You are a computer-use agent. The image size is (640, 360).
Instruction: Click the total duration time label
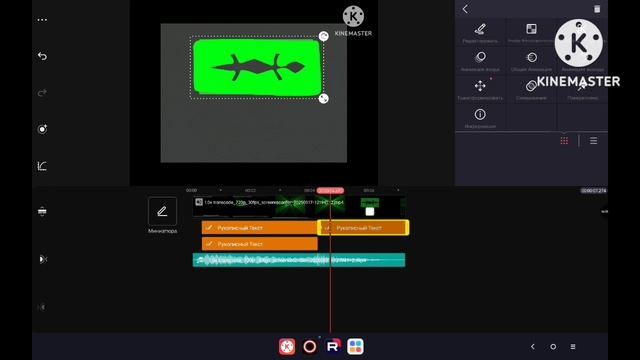[x=594, y=191]
